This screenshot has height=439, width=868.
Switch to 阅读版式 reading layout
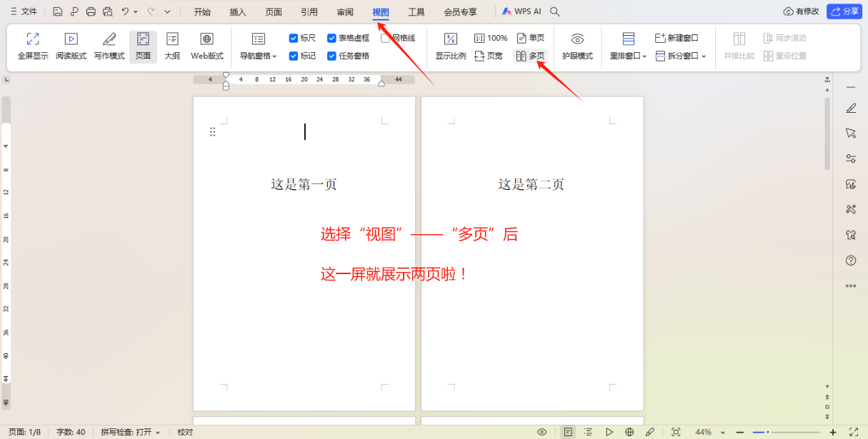click(x=71, y=46)
